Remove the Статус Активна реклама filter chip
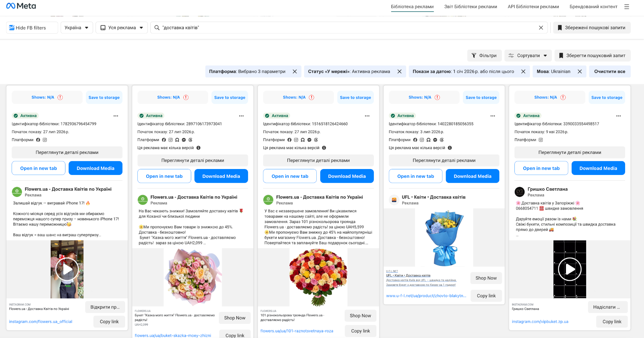The width and height of the screenshot is (644, 338). (399, 72)
